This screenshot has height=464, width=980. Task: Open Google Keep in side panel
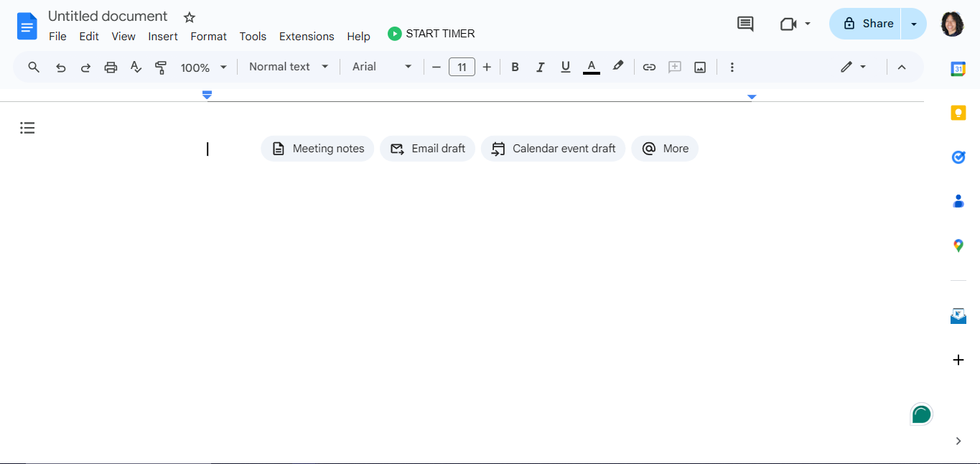click(958, 113)
